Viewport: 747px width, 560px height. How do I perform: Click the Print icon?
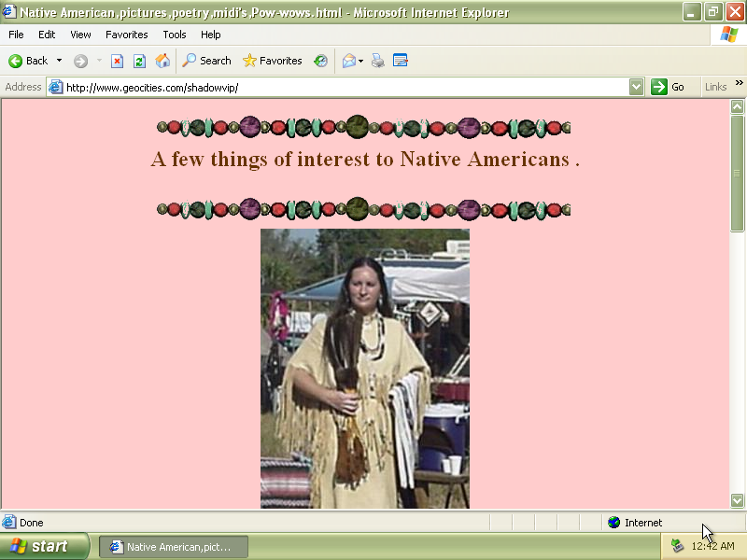(378, 61)
